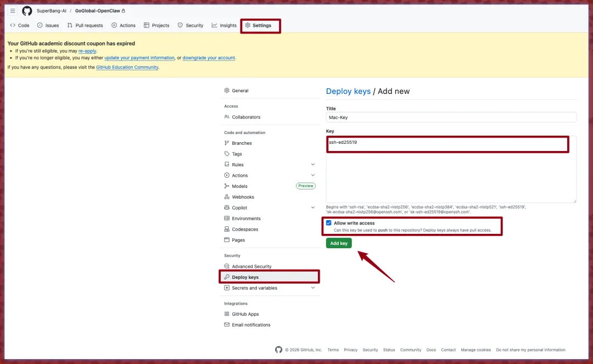Open the Insights tab

[224, 25]
